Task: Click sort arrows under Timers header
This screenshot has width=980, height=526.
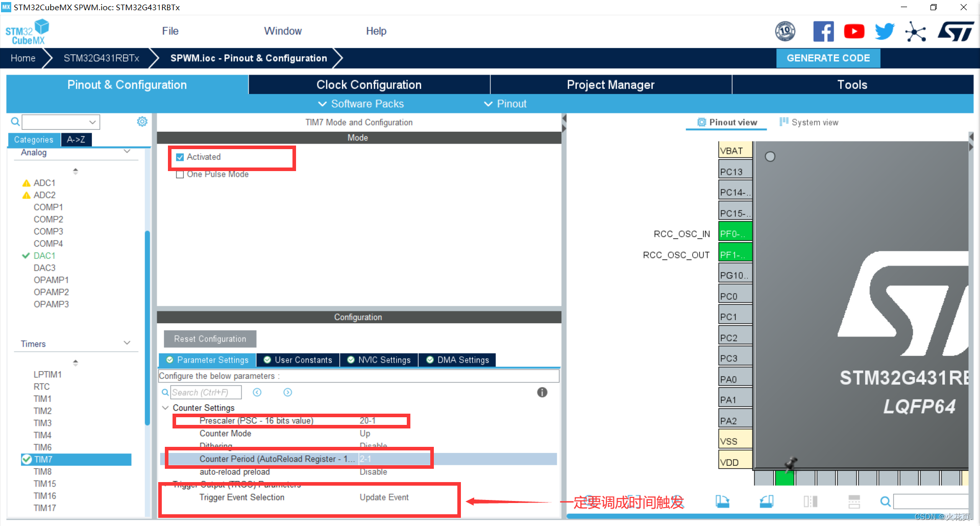Action: [76, 363]
